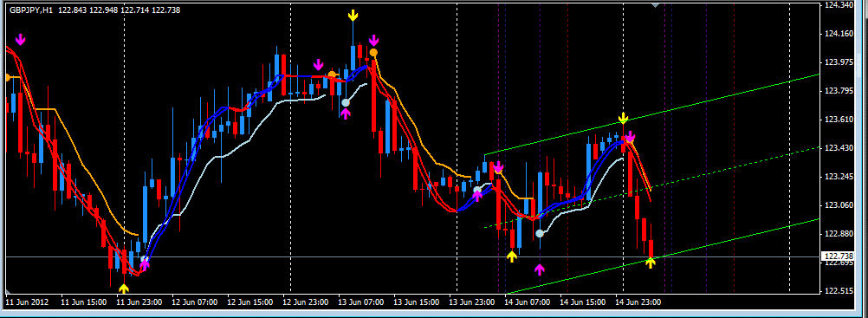Select lone magenta up arrow above 14 Jun 07:00
This screenshot has height=318, width=868.
[540, 269]
